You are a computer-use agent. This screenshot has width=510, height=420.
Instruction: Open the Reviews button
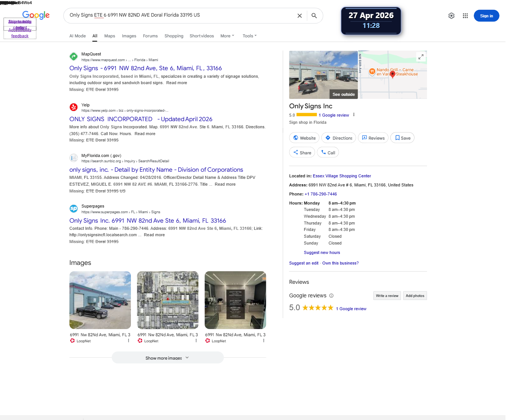point(373,138)
